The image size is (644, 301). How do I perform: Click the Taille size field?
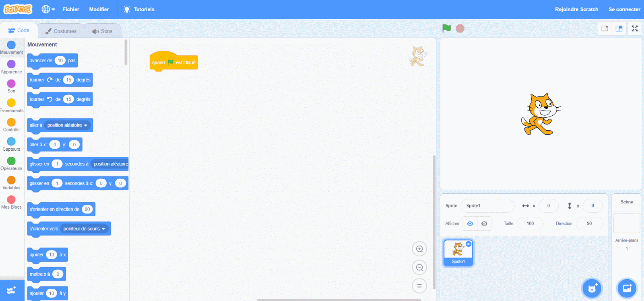point(530,223)
